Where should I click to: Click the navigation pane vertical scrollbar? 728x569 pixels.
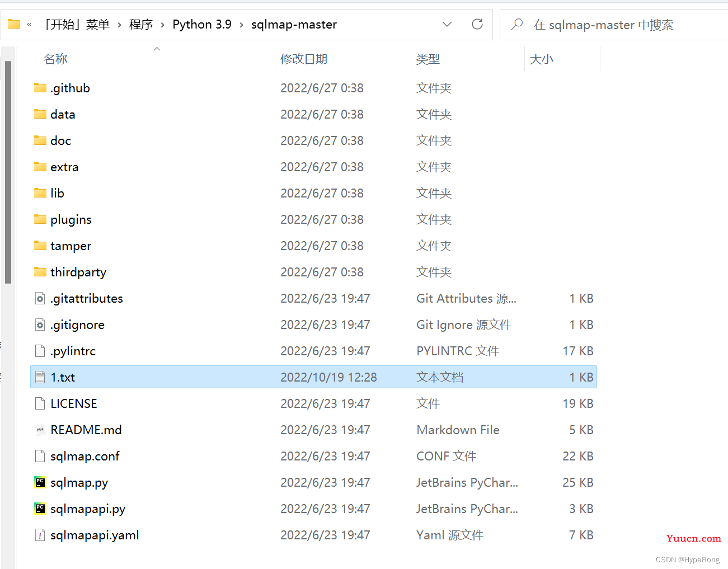(8, 172)
